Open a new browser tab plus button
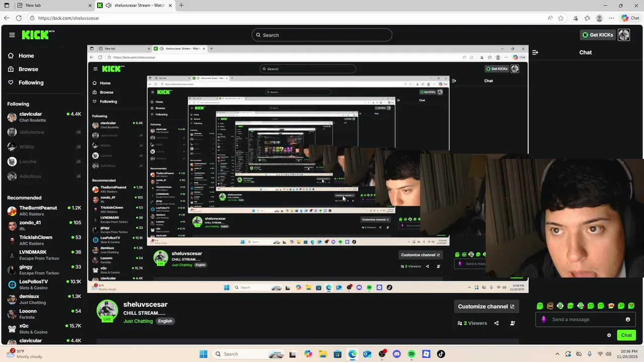The image size is (644, 362). pos(181,6)
